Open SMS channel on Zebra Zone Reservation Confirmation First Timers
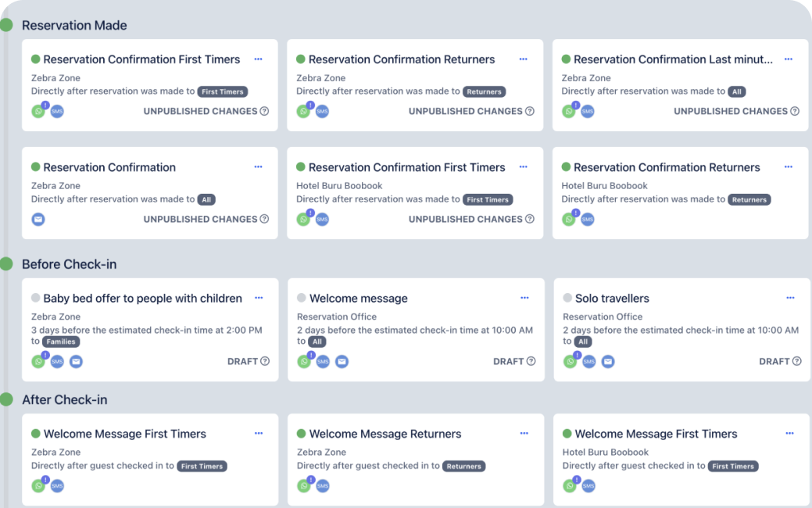The height and width of the screenshot is (508, 812). click(57, 111)
